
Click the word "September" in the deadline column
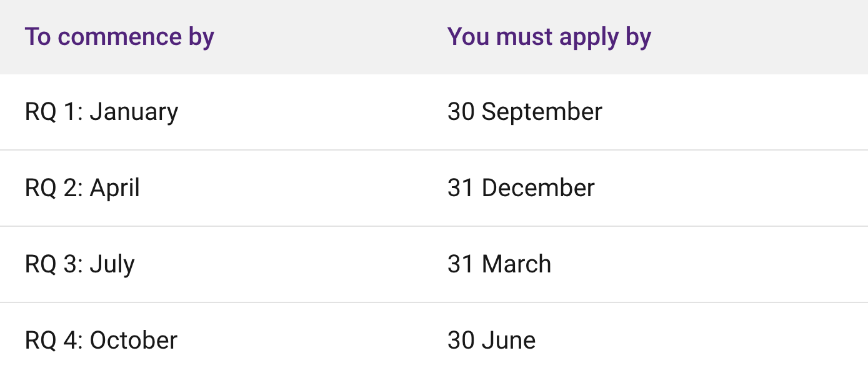(542, 112)
